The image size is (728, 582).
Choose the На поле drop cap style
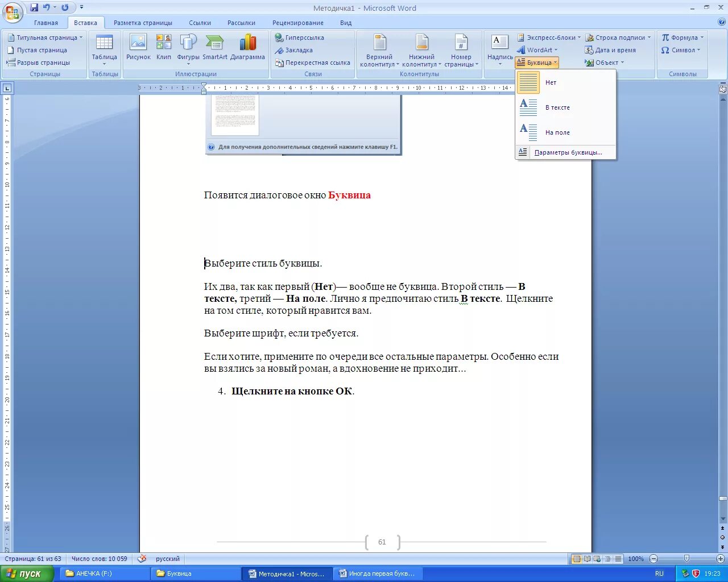pos(565,132)
